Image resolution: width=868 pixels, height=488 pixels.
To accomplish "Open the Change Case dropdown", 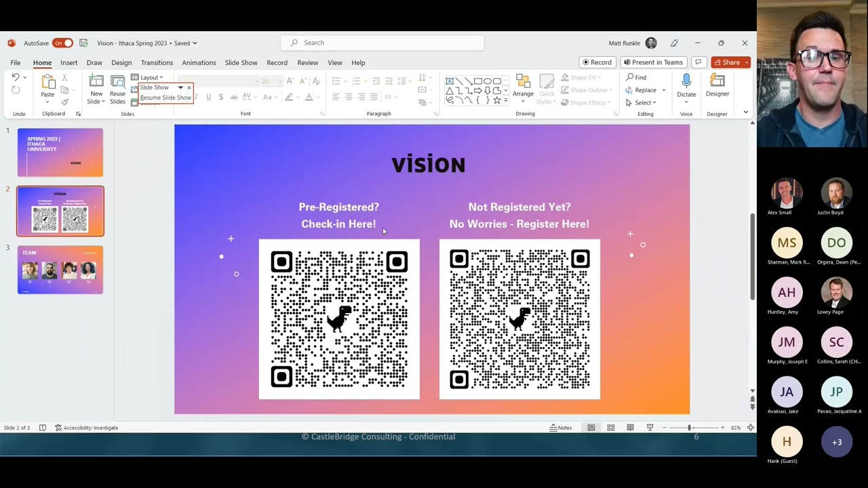I will tap(269, 97).
